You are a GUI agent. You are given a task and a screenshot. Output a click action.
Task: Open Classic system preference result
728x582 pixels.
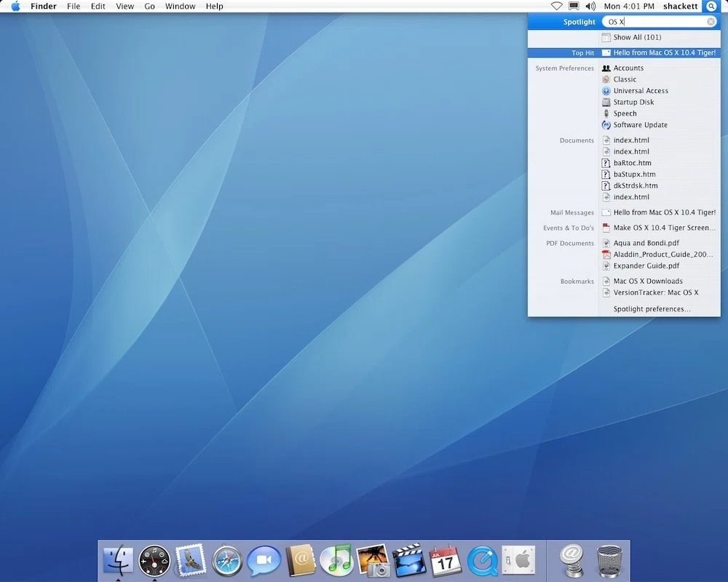point(660,79)
